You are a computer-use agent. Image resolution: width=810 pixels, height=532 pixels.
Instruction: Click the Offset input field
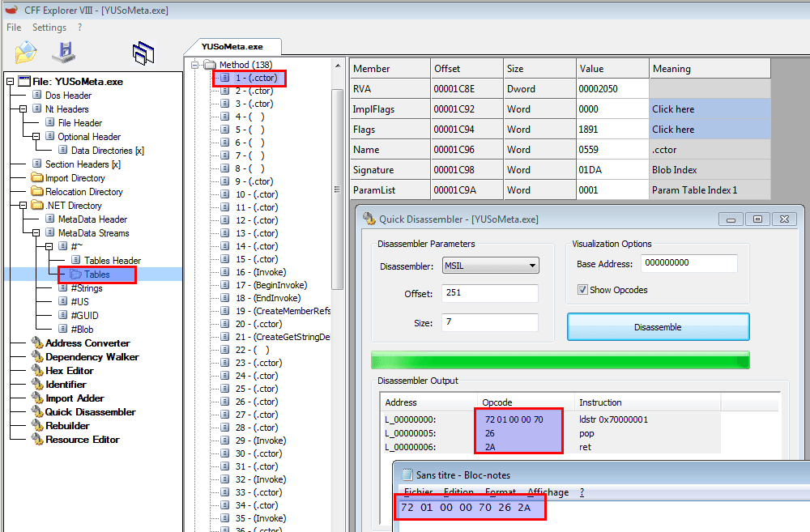tap(490, 292)
